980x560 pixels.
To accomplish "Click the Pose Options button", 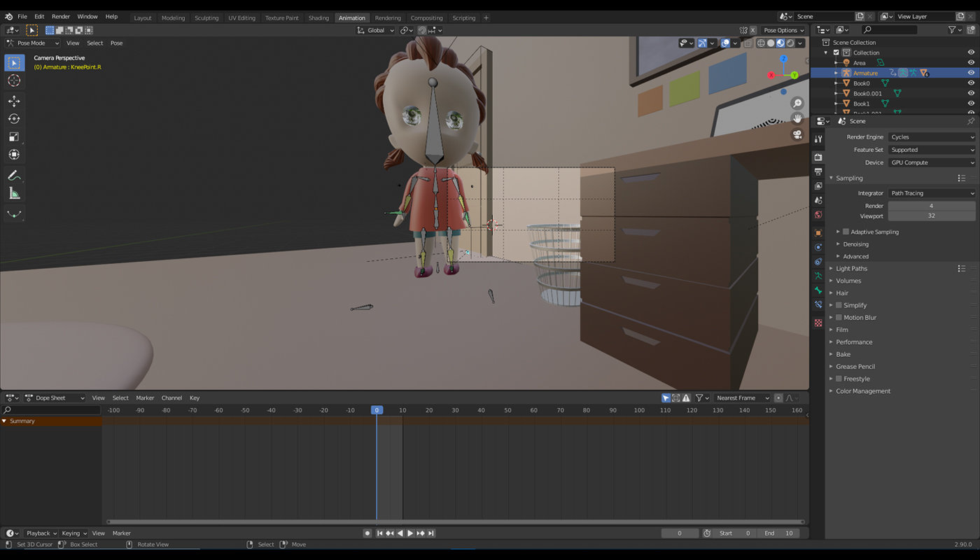I will coord(783,30).
